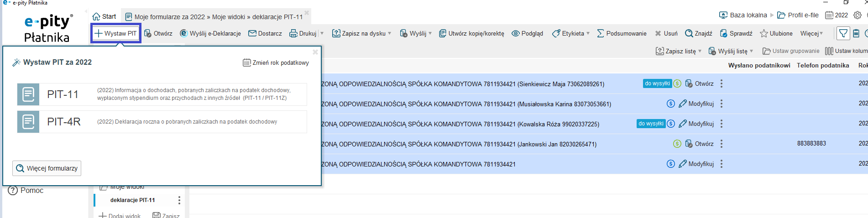Click Modyfikuj in the last row
The height and width of the screenshot is (218, 868).
[x=696, y=164]
